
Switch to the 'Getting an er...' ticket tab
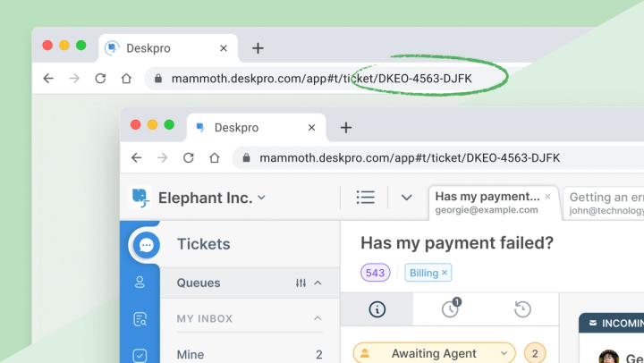point(606,202)
